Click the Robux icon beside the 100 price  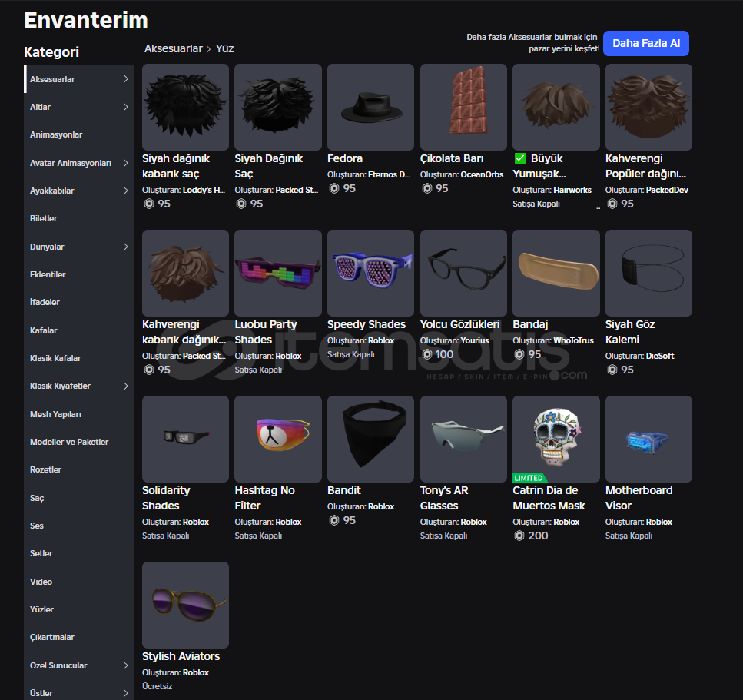pos(427,354)
